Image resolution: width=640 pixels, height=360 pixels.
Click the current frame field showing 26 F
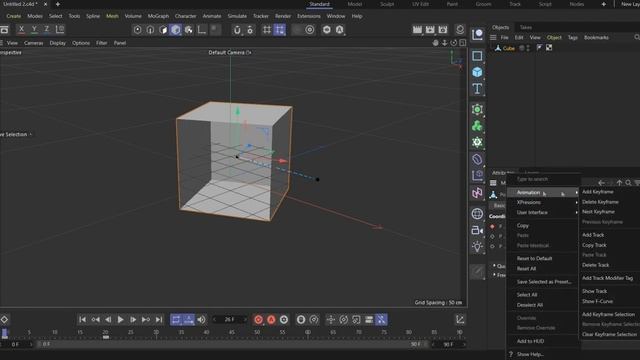pyautogui.click(x=230, y=320)
